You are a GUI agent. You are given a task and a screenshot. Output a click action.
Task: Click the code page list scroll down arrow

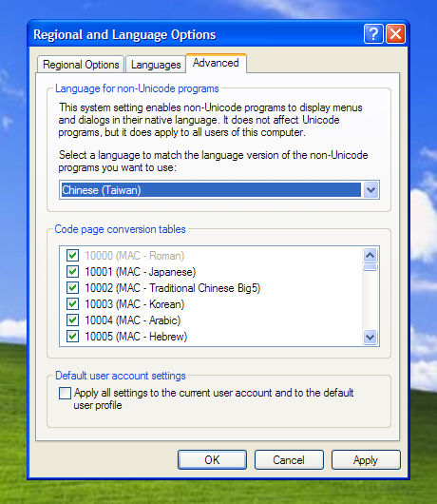pos(370,338)
